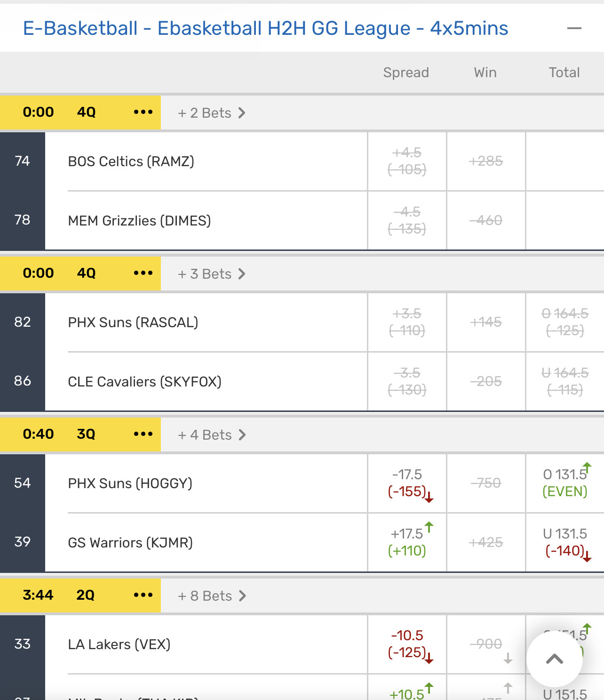The height and width of the screenshot is (700, 604).
Task: Collapse the E-Basketball league section
Action: pos(574,29)
